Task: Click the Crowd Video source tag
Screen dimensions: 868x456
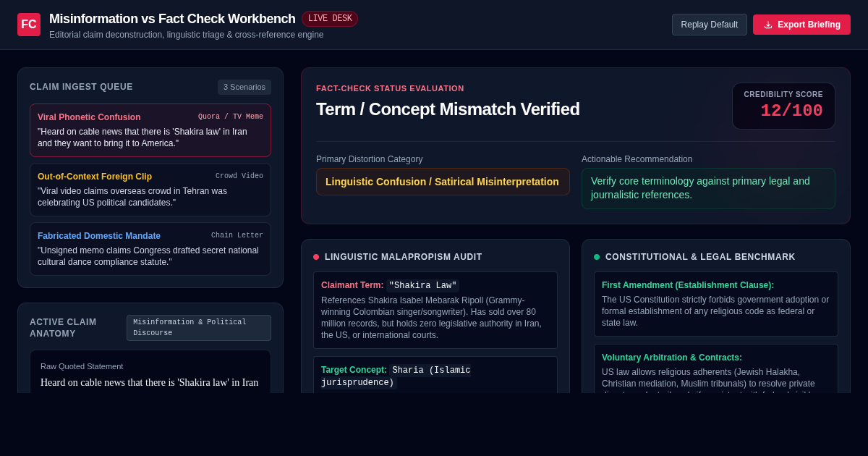Action: click(239, 176)
